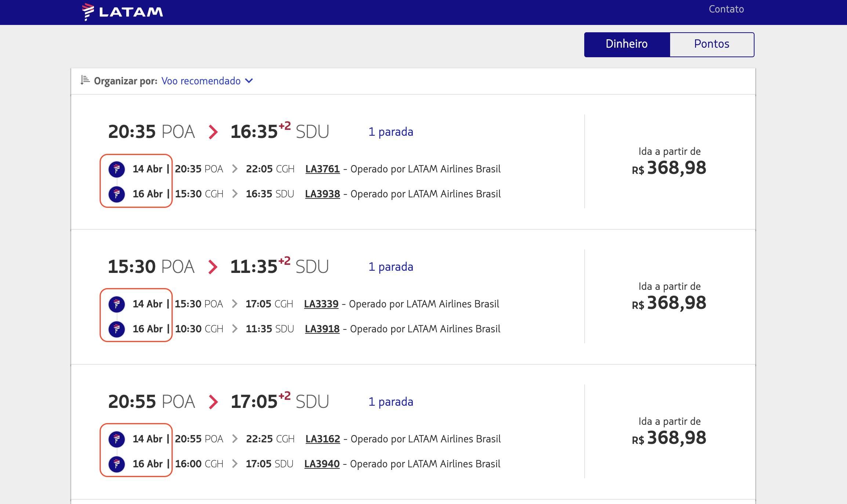Image resolution: width=847 pixels, height=504 pixels.
Task: Click arrival time 16:35 SDU heading
Action: pos(280,131)
